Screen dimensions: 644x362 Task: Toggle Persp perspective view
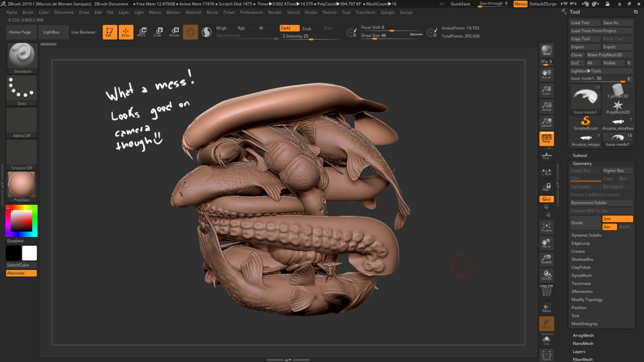tap(546, 139)
